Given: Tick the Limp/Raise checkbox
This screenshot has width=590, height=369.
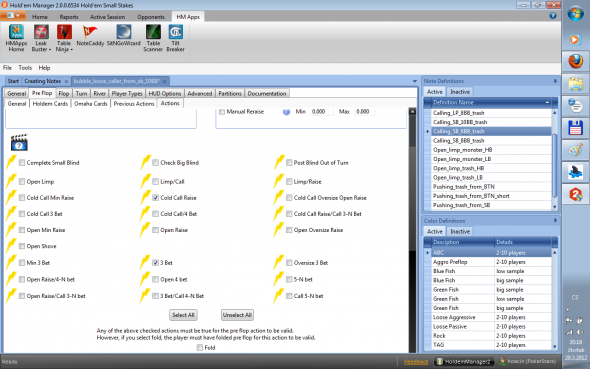Looking at the screenshot, I should click(x=289, y=181).
